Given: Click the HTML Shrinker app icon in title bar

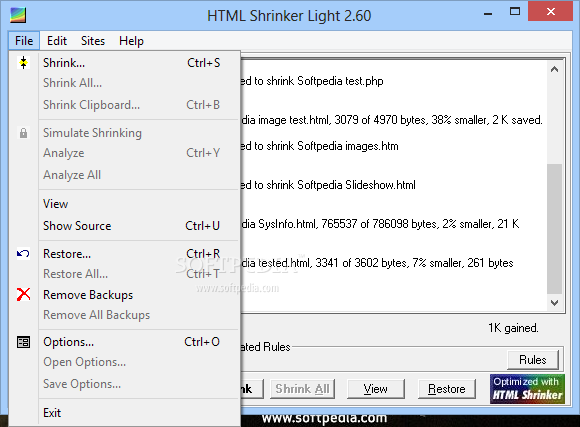Looking at the screenshot, I should pos(18,15).
